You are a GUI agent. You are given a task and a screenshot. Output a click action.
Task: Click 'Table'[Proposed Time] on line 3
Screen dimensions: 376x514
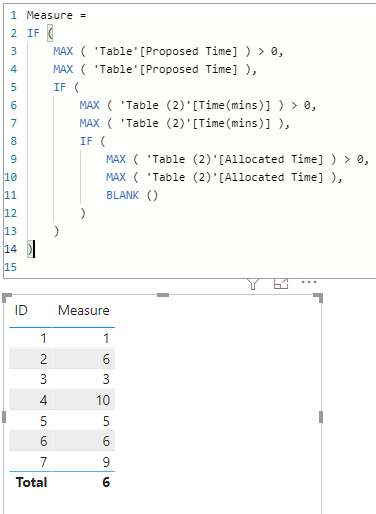(166, 51)
